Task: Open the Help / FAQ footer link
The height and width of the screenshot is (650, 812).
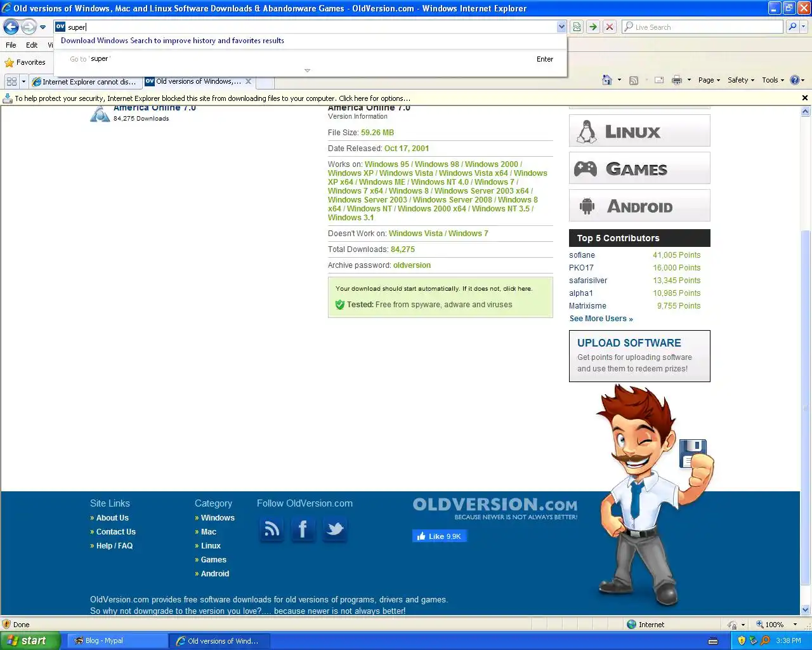Action: pyautogui.click(x=114, y=546)
